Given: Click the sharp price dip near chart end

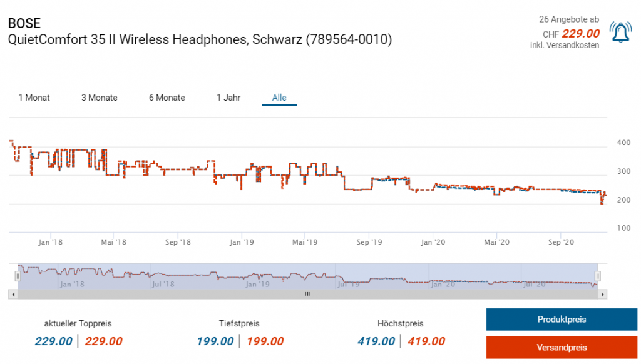Looking at the screenshot, I should click(602, 202).
